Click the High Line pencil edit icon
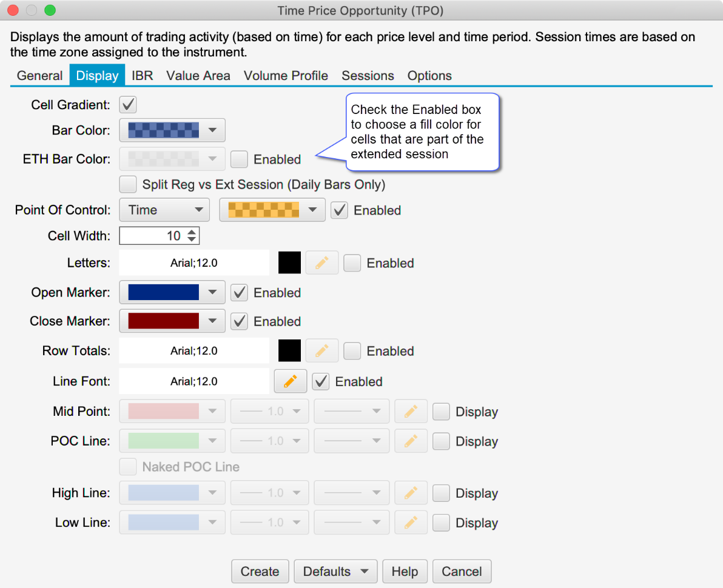 411,493
